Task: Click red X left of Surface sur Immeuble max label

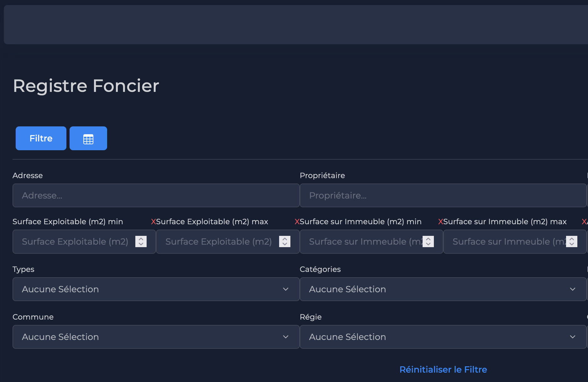Action: (x=440, y=222)
